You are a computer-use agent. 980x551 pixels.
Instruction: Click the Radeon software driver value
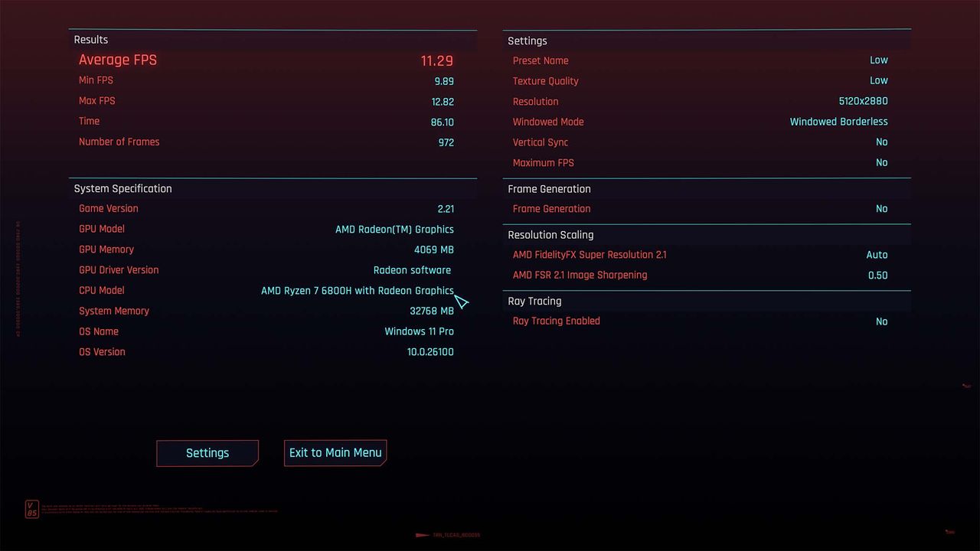coord(412,270)
